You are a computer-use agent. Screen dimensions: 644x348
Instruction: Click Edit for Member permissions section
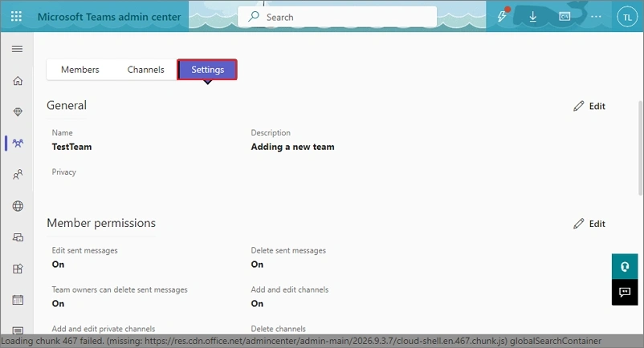point(589,224)
